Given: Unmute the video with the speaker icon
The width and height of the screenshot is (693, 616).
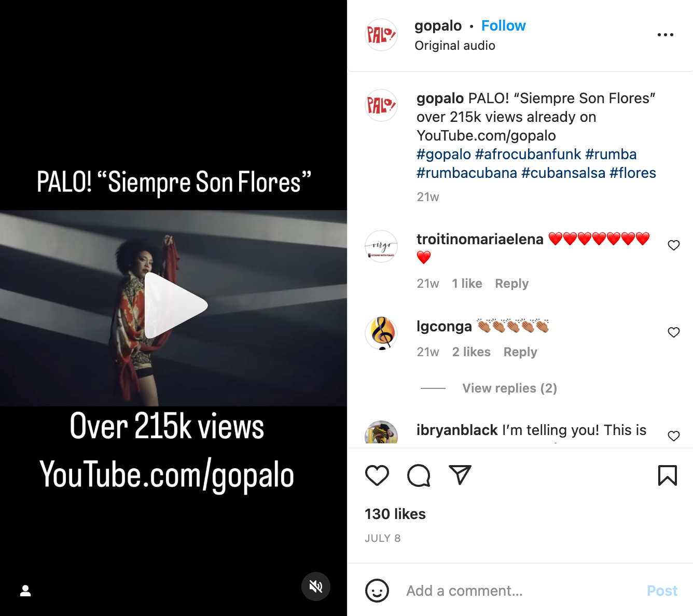Looking at the screenshot, I should [316, 586].
